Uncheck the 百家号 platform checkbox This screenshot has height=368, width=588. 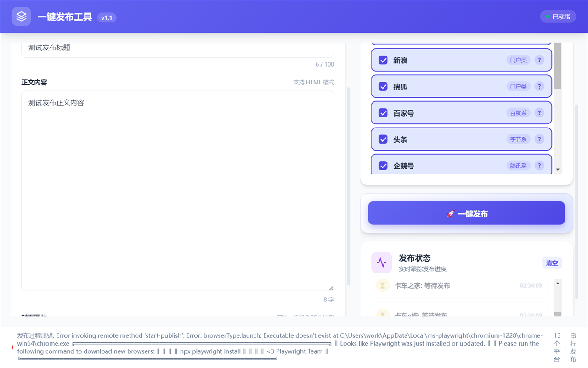click(383, 113)
